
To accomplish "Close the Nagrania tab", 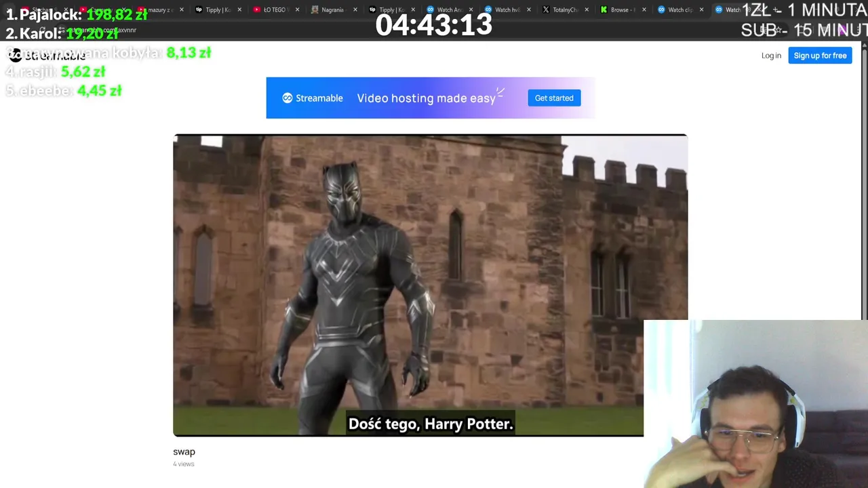I will (355, 10).
